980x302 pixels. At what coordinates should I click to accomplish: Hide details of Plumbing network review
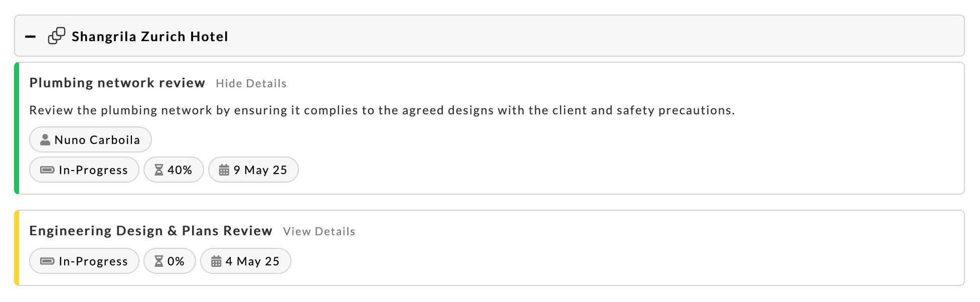coord(251,83)
